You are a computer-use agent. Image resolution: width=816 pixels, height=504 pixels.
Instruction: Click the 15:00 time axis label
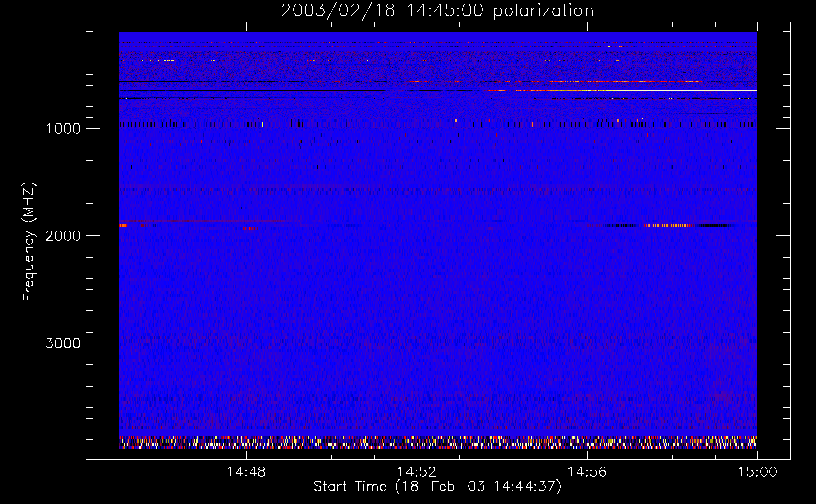tap(757, 472)
